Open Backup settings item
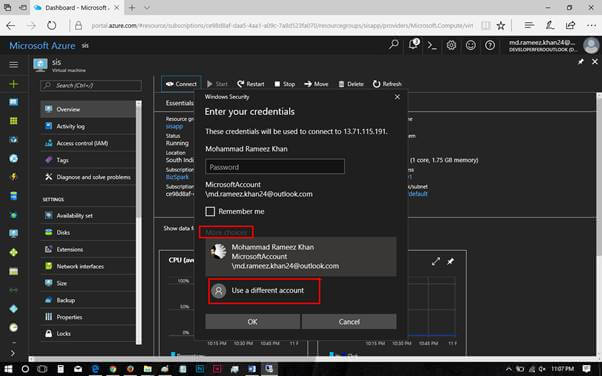 click(88, 300)
